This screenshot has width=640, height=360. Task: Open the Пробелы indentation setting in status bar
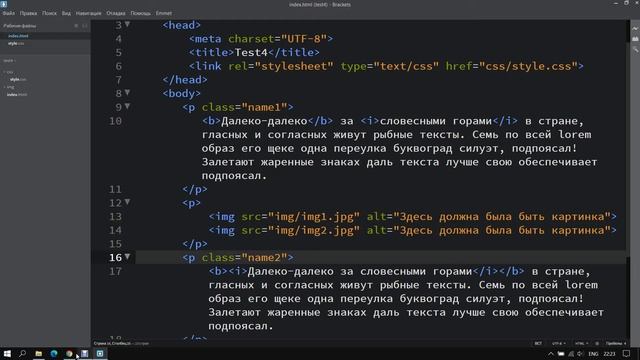616,343
